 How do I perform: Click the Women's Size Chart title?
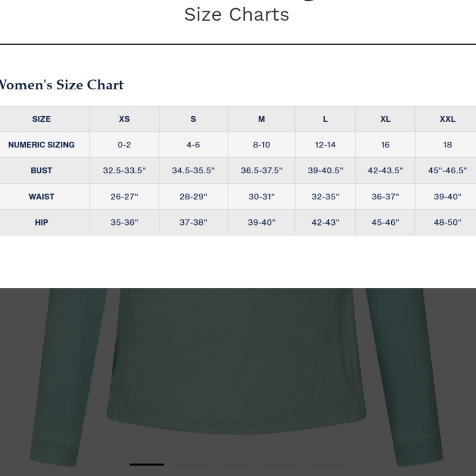pyautogui.click(x=61, y=85)
